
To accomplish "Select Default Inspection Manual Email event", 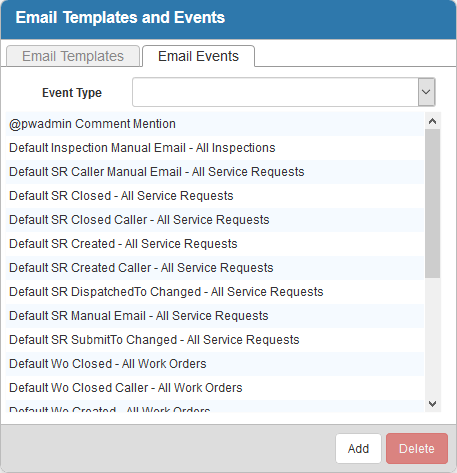I will point(215,148).
